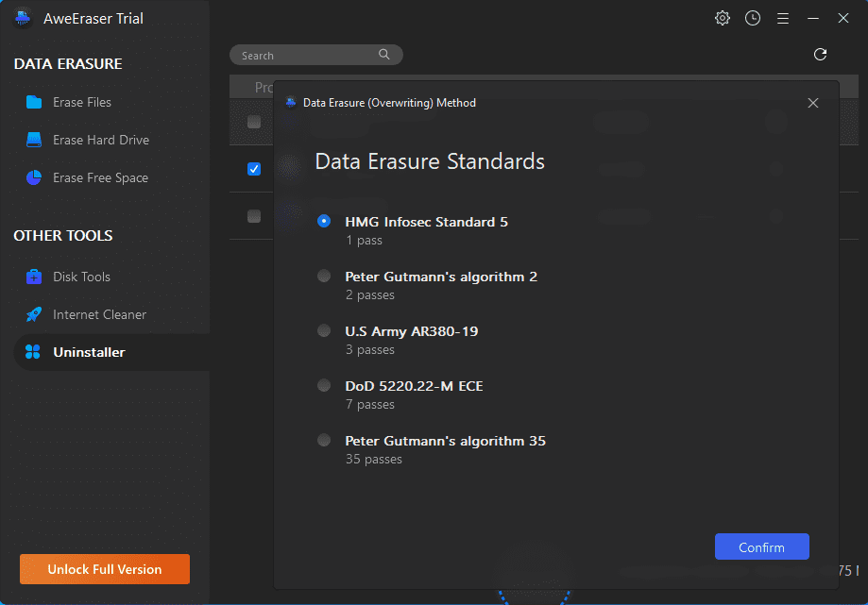The height and width of the screenshot is (605, 868).
Task: Click the Unlock Full Version button
Action: (105, 569)
